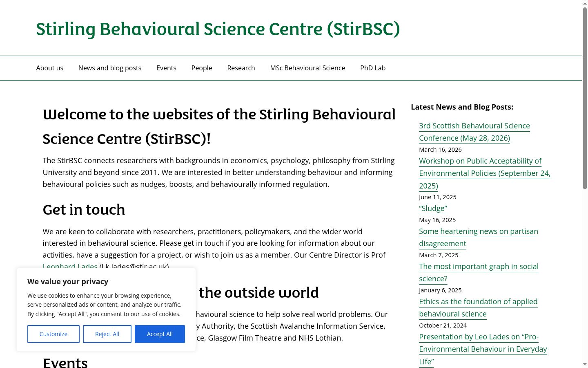This screenshot has height=368, width=588.
Task: Click the "March 16, 2026" post date
Action: pyautogui.click(x=440, y=150)
